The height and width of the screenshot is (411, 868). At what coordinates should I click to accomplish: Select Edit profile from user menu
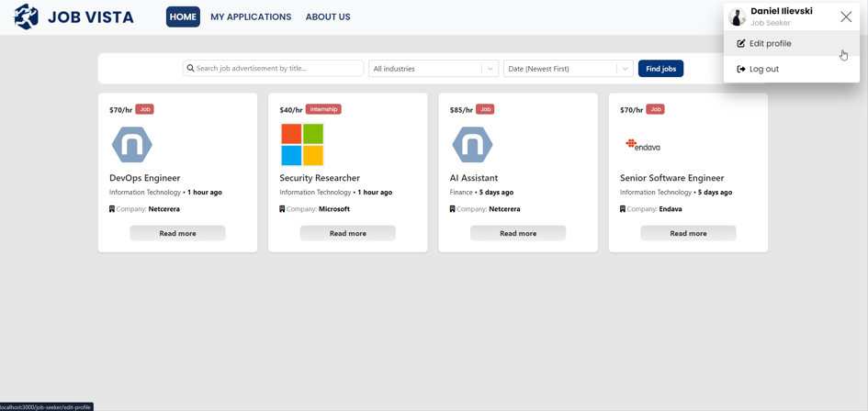pos(770,44)
